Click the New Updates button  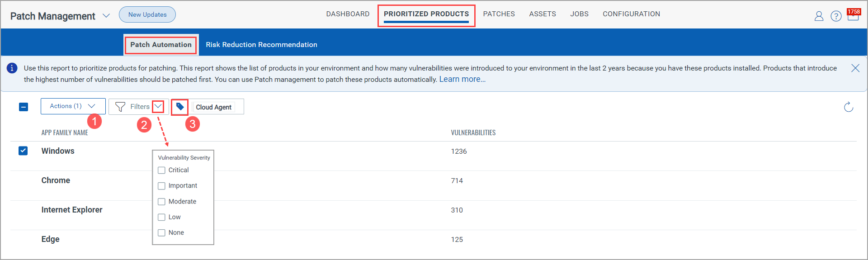click(x=147, y=14)
